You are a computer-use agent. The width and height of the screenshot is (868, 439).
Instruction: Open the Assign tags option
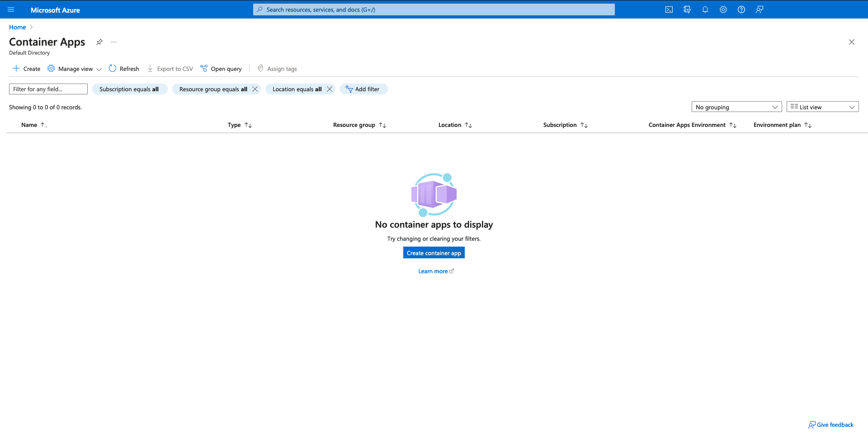(277, 69)
